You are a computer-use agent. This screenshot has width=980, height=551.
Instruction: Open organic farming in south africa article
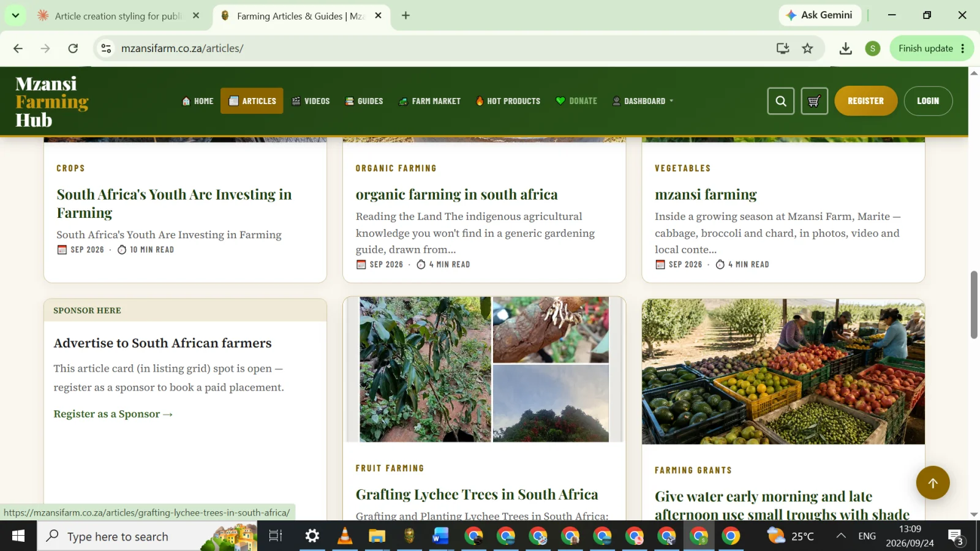click(x=456, y=195)
